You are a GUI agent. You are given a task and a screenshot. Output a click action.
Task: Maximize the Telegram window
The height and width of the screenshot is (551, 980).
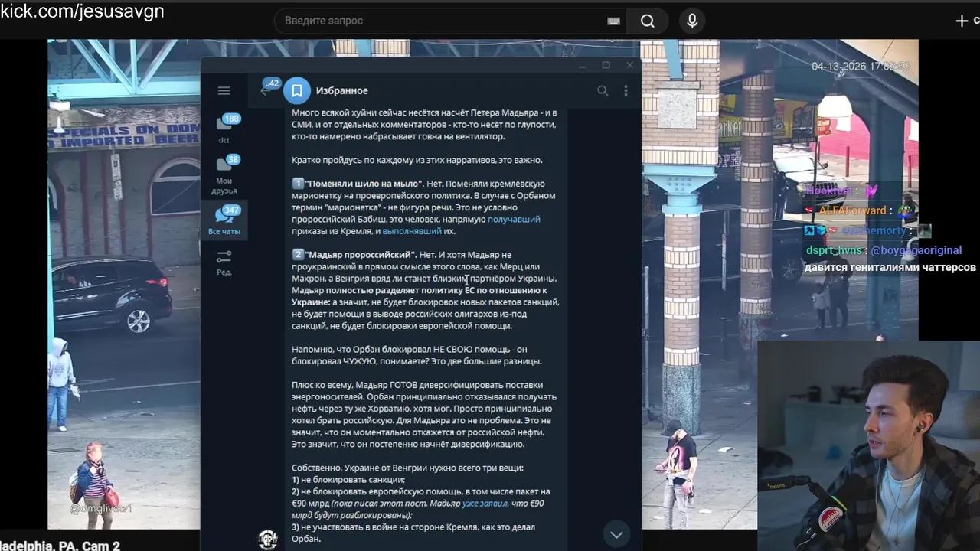click(x=606, y=66)
